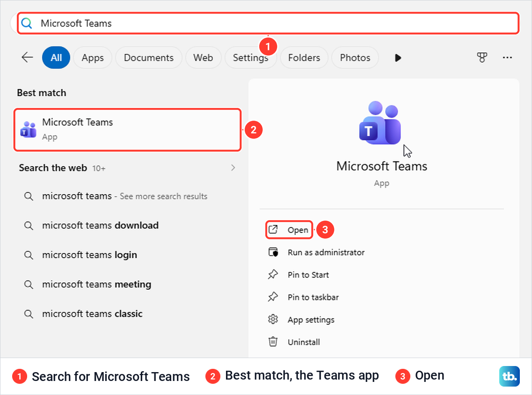Viewport: 532px width, 395px height.
Task: Click the small Teams icon in best match
Action: click(29, 129)
